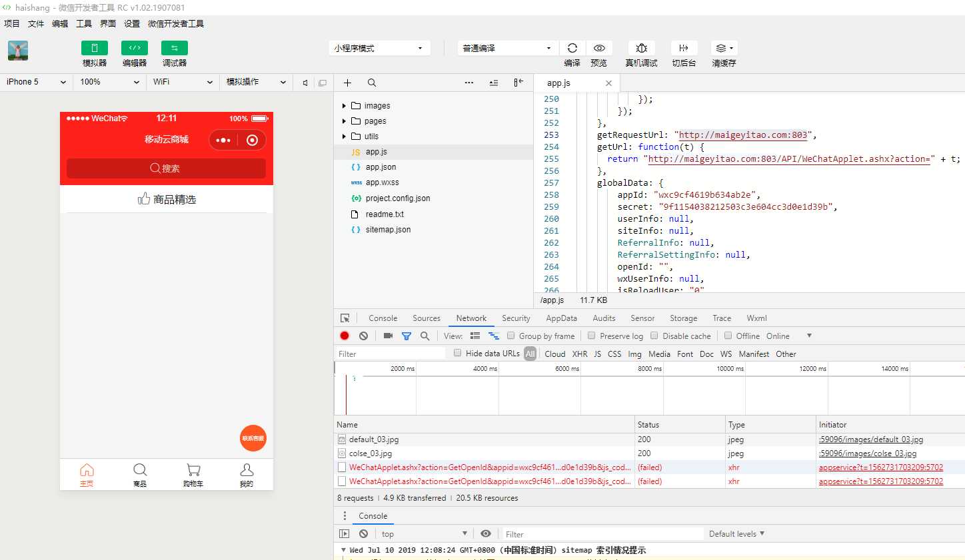
Task: Toggle the 调试器 debugger panel button
Action: (x=175, y=48)
